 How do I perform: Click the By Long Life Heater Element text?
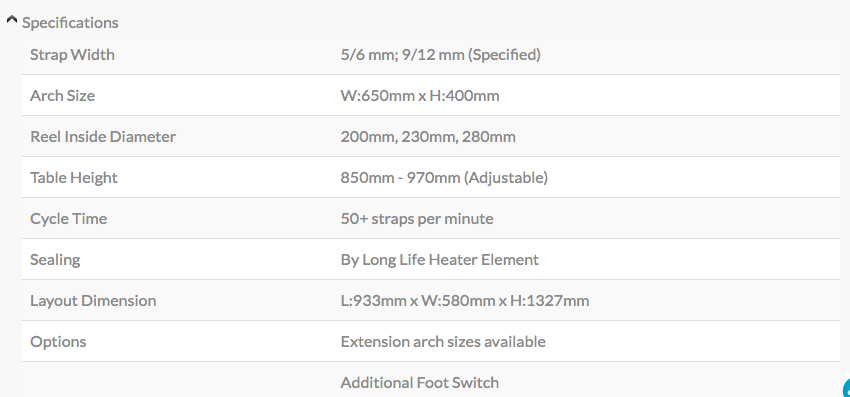click(x=440, y=260)
